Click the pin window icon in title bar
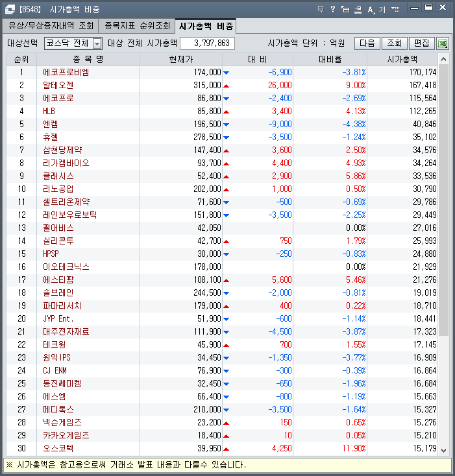Viewport: 455px width, 476px height. (x=358, y=10)
